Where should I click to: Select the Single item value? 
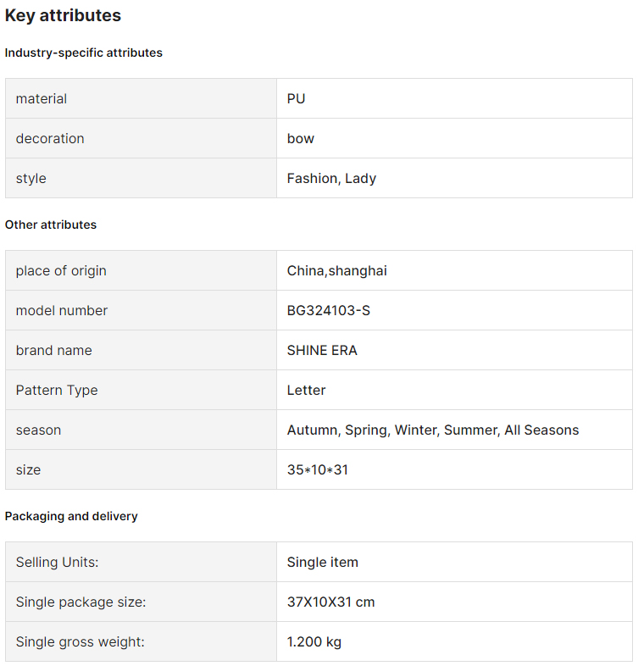tap(323, 563)
